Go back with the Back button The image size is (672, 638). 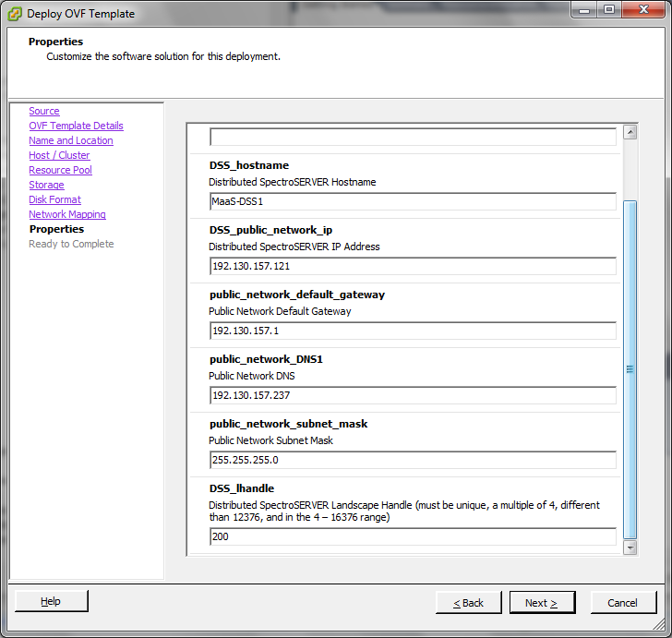[468, 603]
